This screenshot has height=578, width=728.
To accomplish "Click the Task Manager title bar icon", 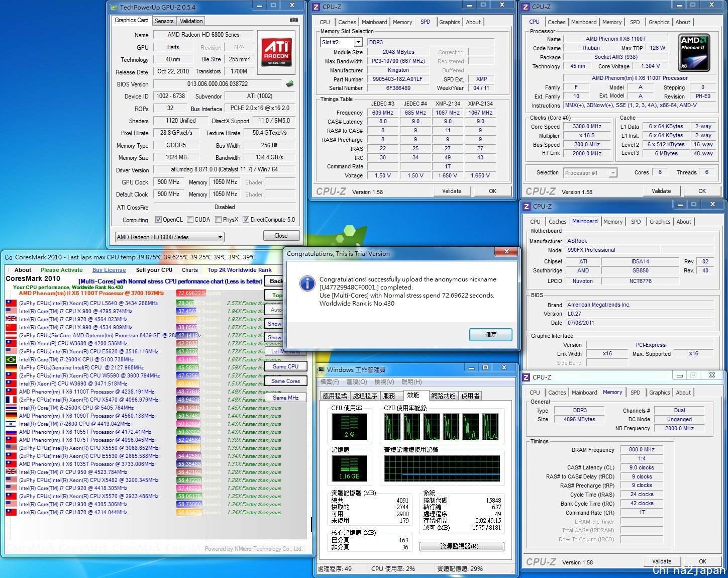I will pyautogui.click(x=322, y=370).
